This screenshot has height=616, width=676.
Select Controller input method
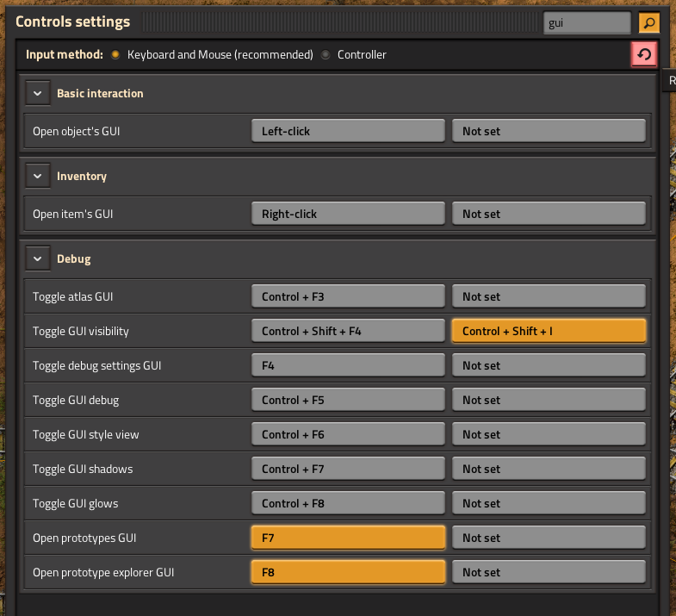tap(326, 54)
